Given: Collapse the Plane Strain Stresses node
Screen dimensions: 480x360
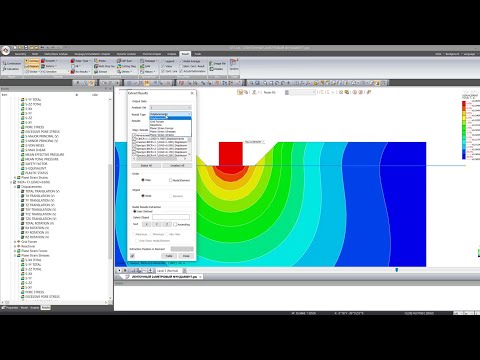Looking at the screenshot, I should tap(15, 255).
